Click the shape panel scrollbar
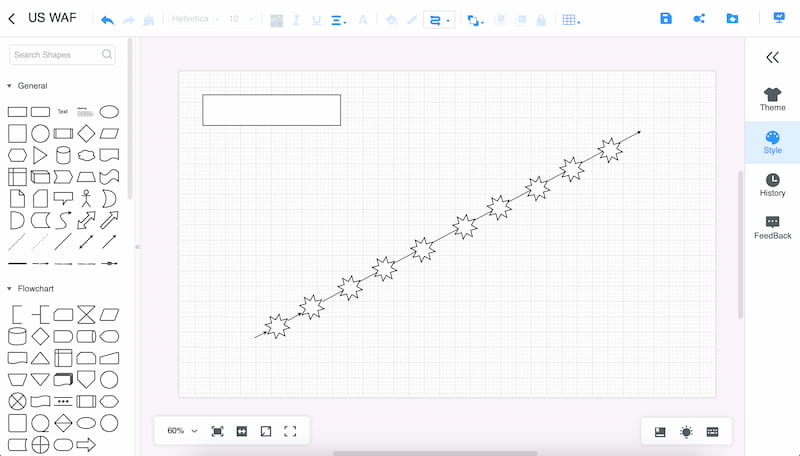The image size is (800, 456). point(130,118)
